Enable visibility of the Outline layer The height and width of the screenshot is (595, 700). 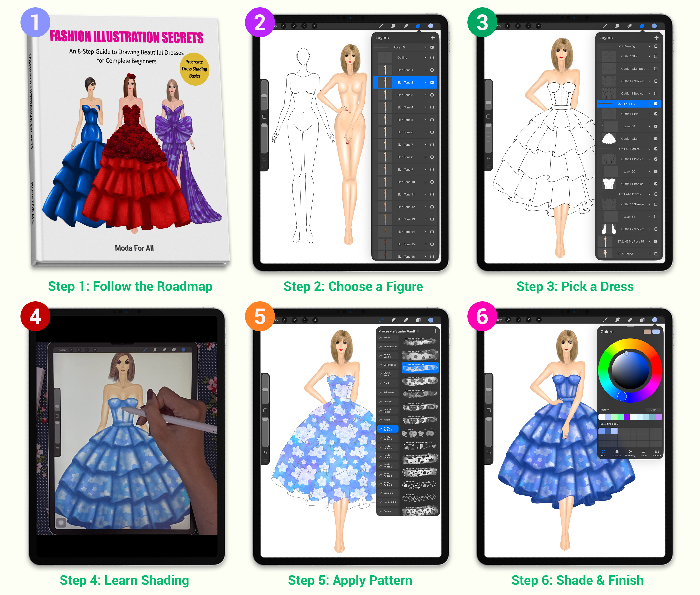pyautogui.click(x=432, y=58)
